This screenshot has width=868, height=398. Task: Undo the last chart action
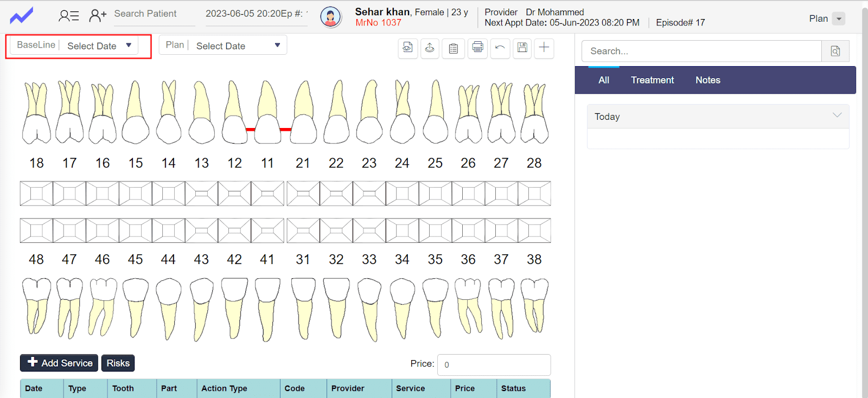[x=500, y=48]
